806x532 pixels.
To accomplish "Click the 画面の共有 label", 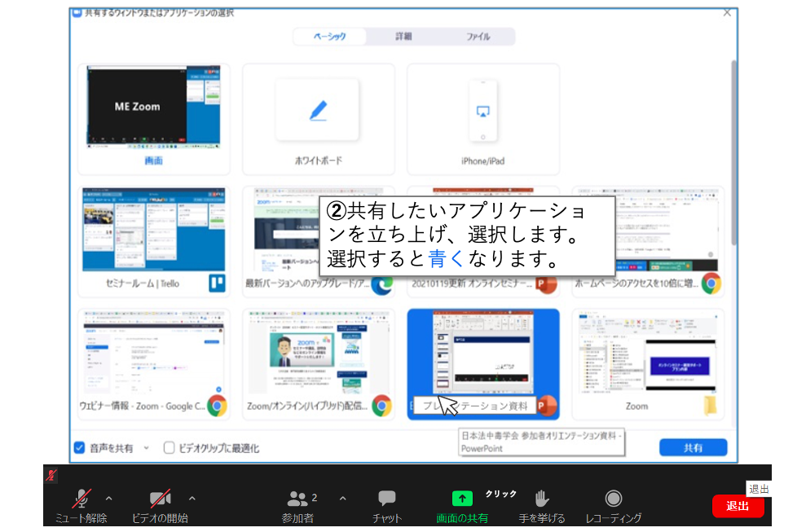I will 461,518.
